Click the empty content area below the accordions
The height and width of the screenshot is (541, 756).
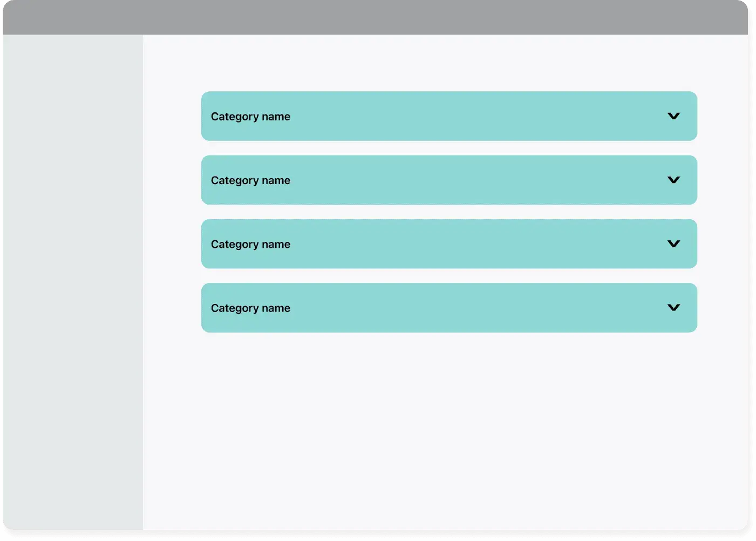click(x=445, y=431)
